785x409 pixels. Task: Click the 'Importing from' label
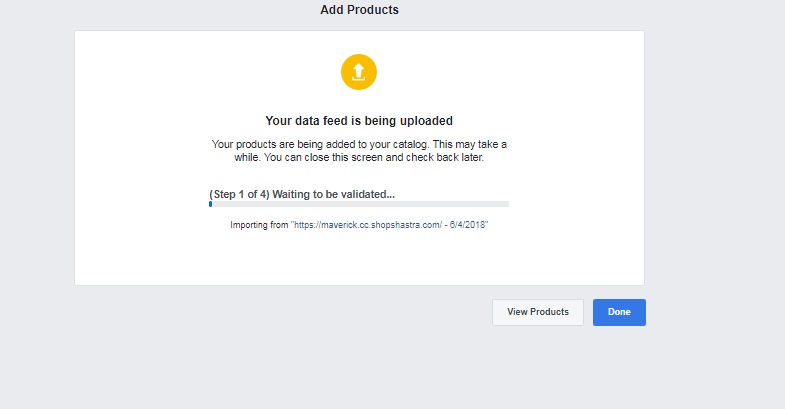click(259, 225)
